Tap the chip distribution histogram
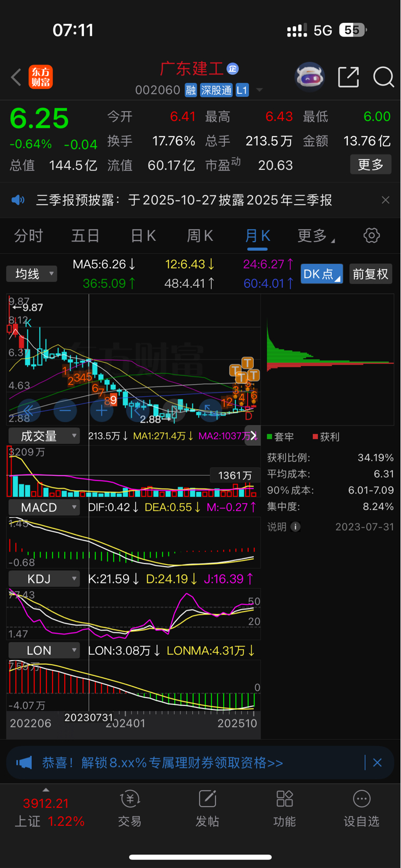Viewport: 401px width, 868px height. pyautogui.click(x=330, y=360)
